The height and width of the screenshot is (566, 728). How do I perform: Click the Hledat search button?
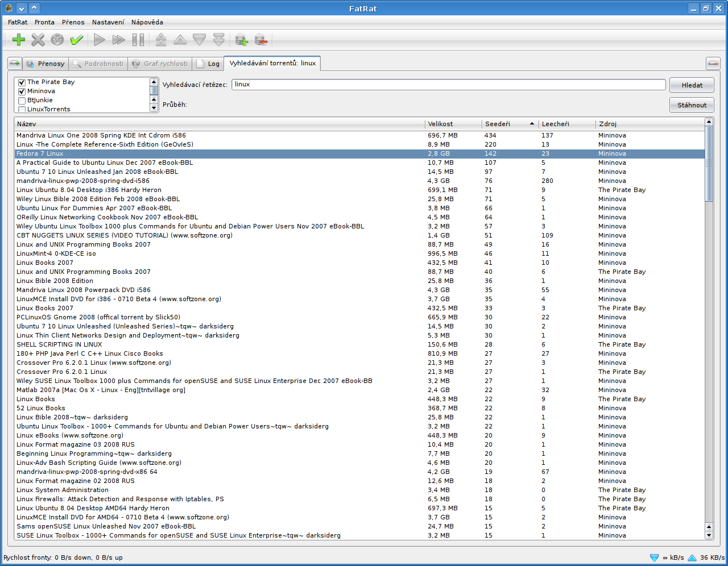click(x=692, y=85)
